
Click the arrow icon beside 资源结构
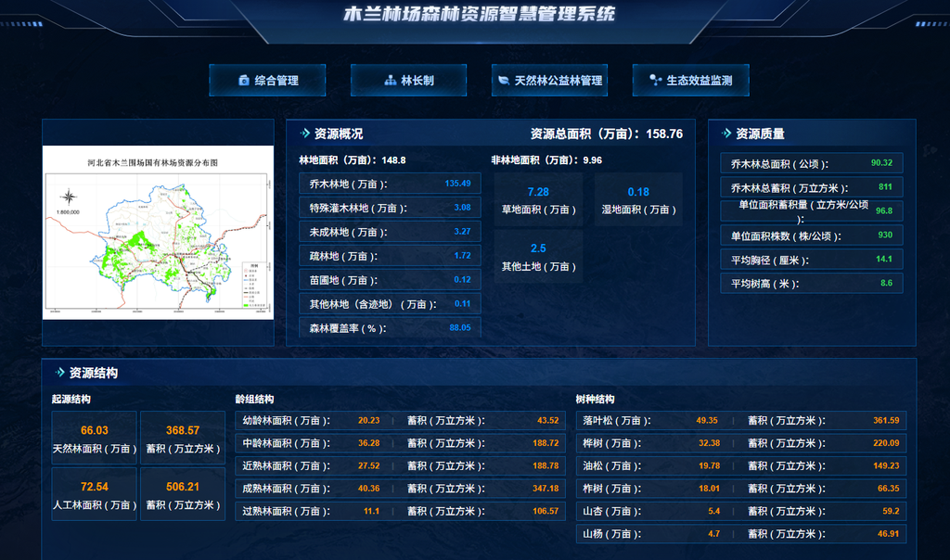60,373
